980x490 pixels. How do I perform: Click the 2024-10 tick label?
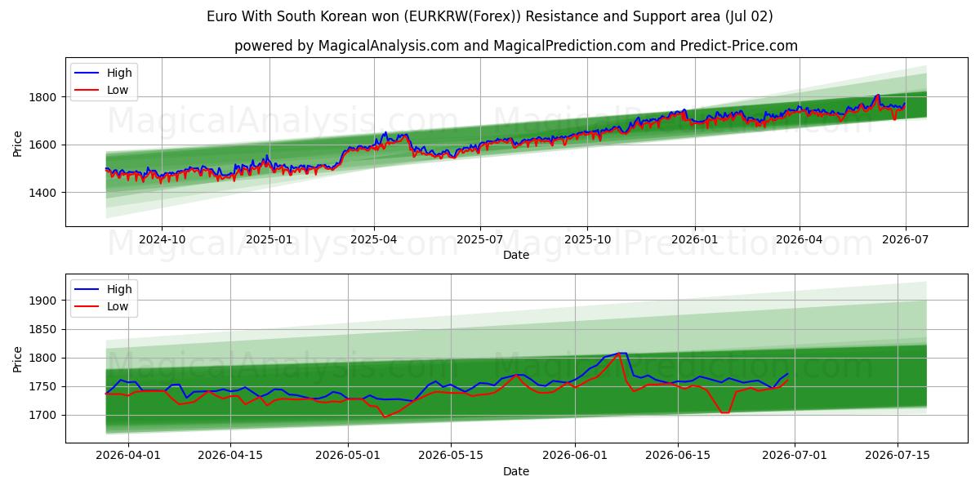(161, 239)
